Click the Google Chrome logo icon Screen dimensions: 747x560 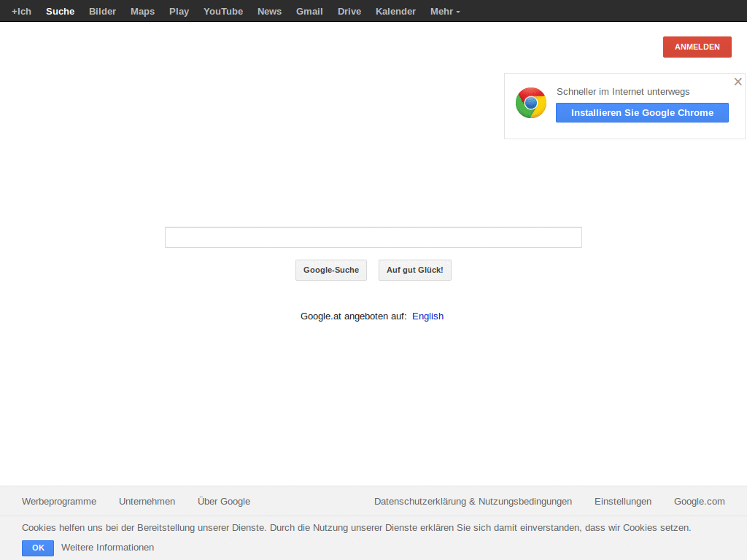coord(531,103)
